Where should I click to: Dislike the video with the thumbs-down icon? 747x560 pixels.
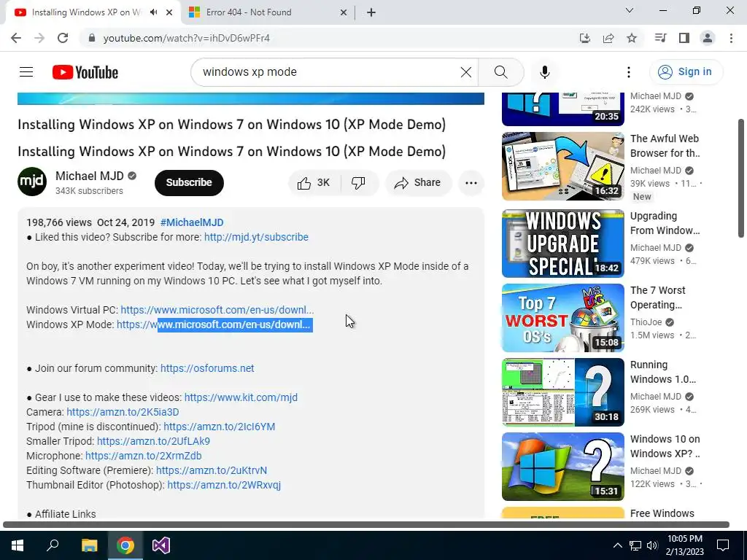358,183
